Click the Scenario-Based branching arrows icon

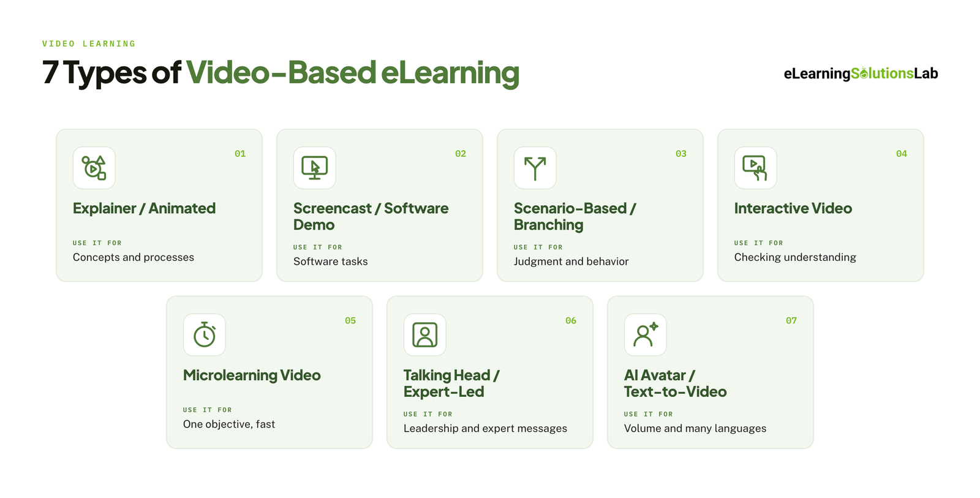535,168
